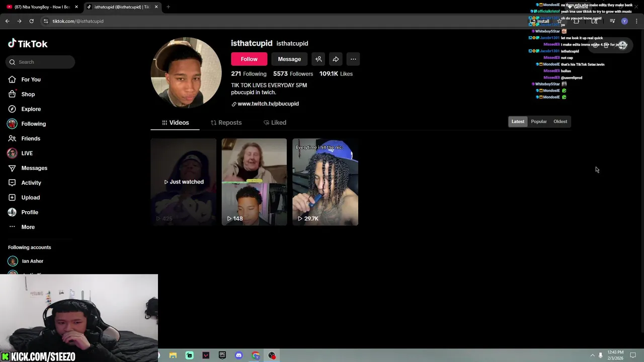View the 5573 Followers list

coord(293,73)
